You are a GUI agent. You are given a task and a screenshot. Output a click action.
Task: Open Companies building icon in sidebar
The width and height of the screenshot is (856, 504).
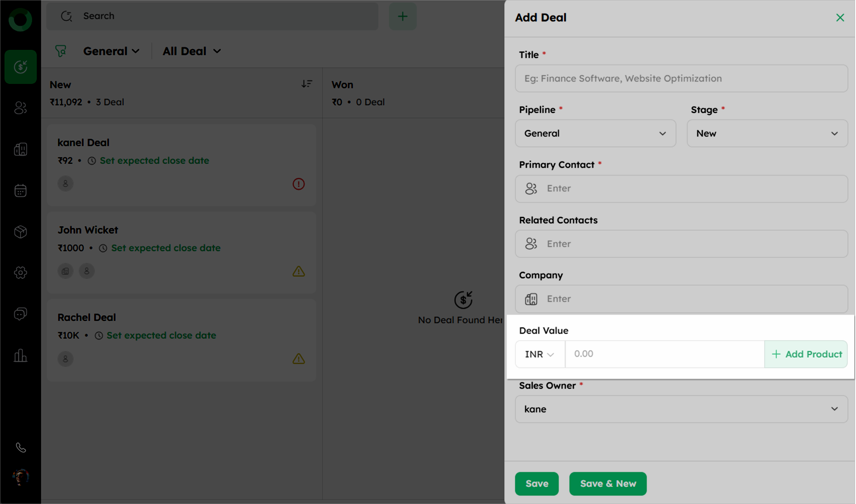(x=20, y=149)
